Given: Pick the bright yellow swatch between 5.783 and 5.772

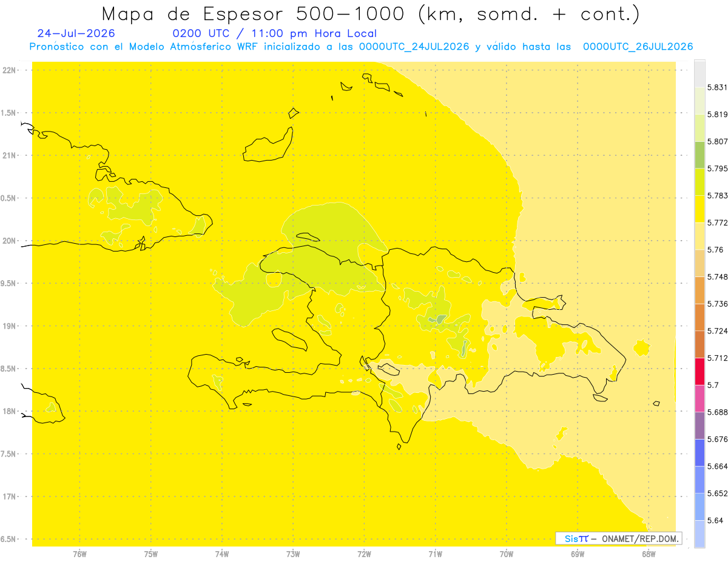Looking at the screenshot, I should pyautogui.click(x=699, y=209).
